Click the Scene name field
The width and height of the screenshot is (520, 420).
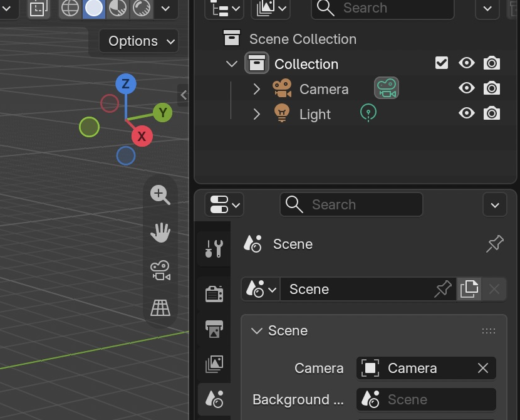pos(358,289)
